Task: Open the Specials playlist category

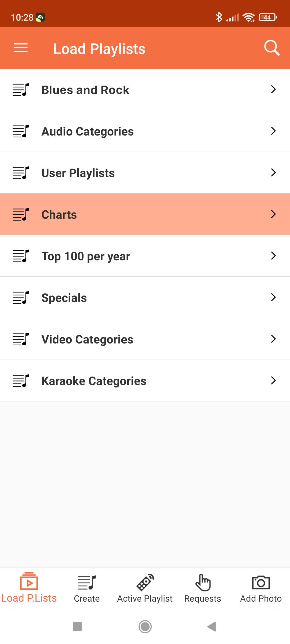Action: click(x=145, y=298)
